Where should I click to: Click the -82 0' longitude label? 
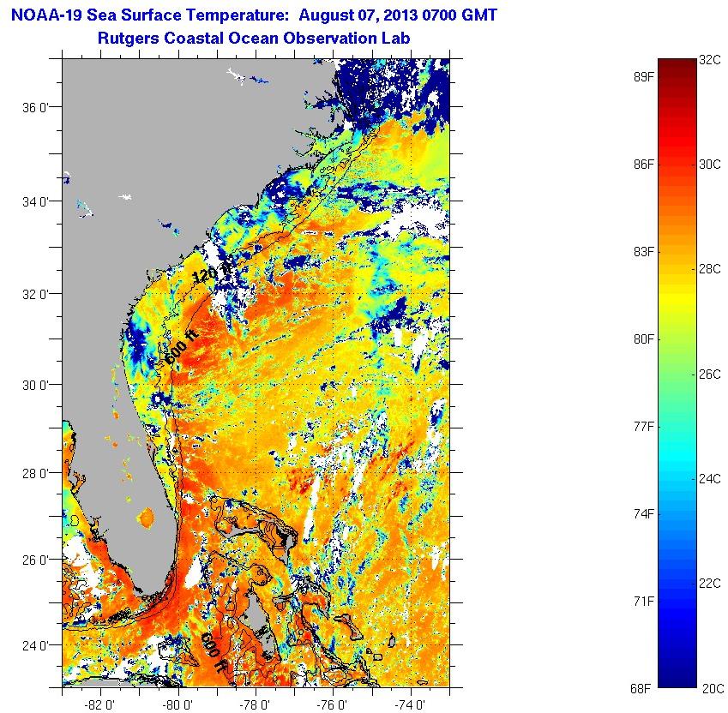[99, 704]
